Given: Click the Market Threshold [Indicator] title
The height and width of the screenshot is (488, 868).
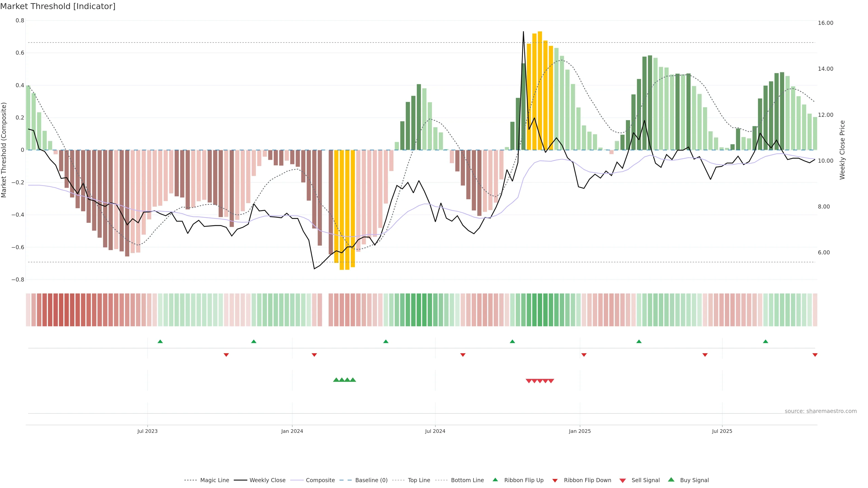Looking at the screenshot, I should [x=58, y=6].
